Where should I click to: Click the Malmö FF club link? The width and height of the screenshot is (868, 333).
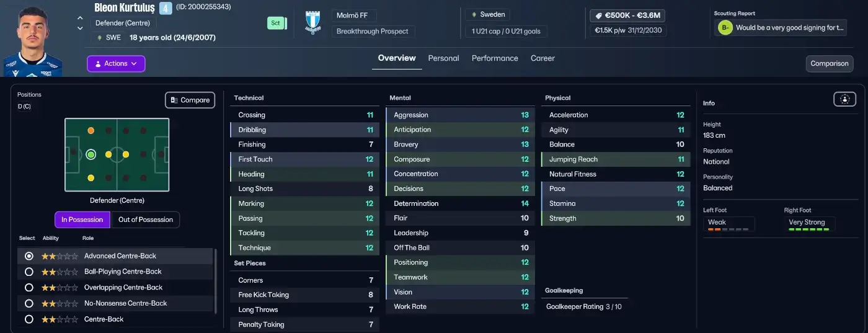354,16
